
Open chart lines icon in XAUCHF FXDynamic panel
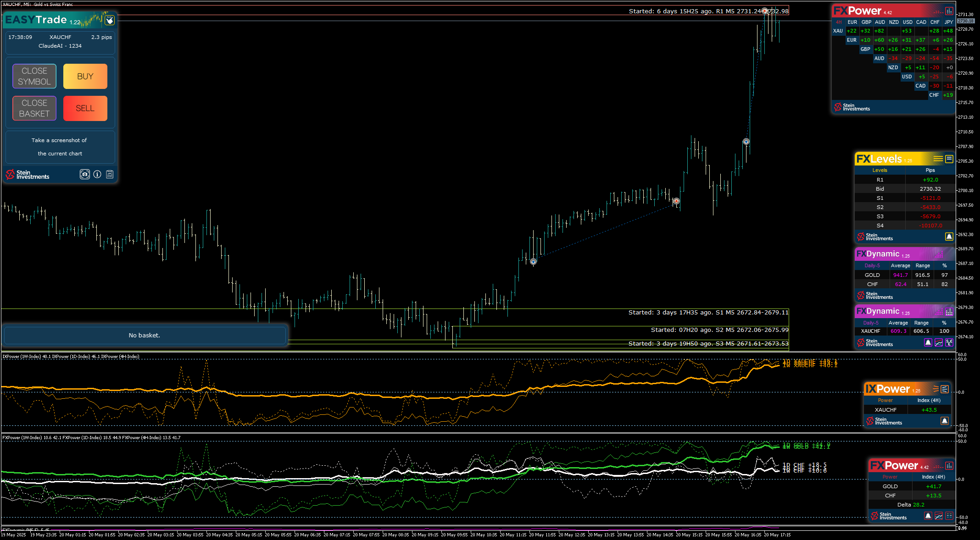tap(939, 342)
